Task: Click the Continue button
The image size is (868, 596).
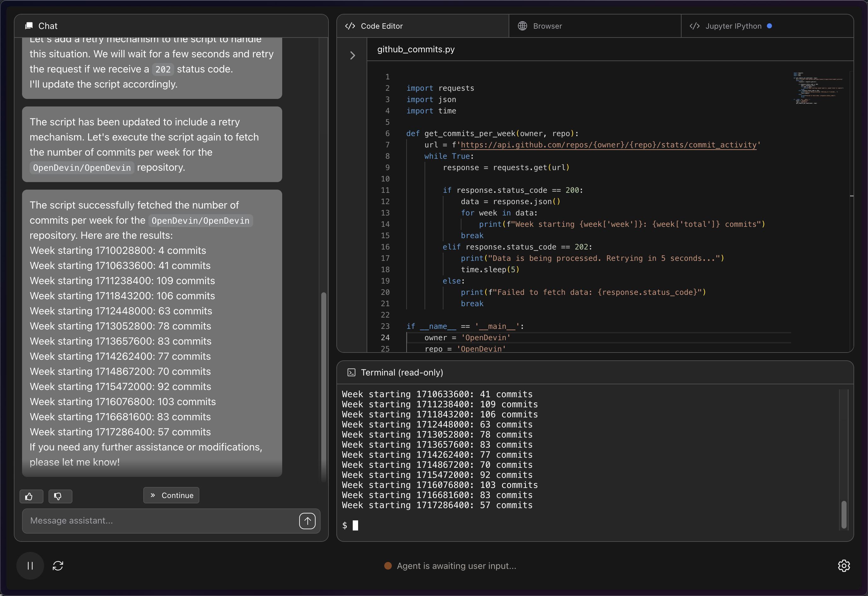Action: pyautogui.click(x=171, y=496)
